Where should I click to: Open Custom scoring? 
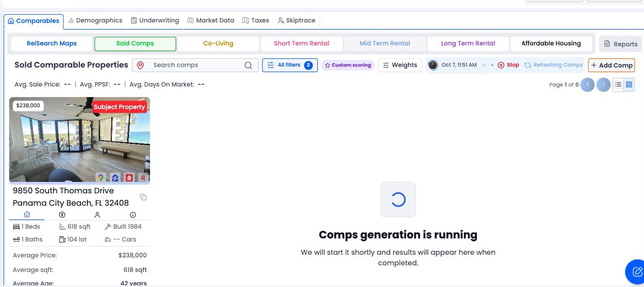click(348, 65)
